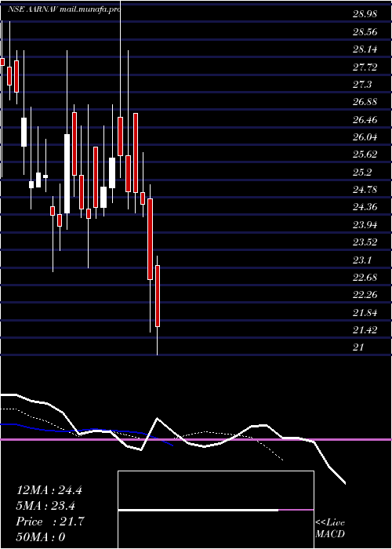Click the 'NSE AARNAV mail.munafa.pro' chart title
The height and width of the screenshot is (549, 392).
64,9
